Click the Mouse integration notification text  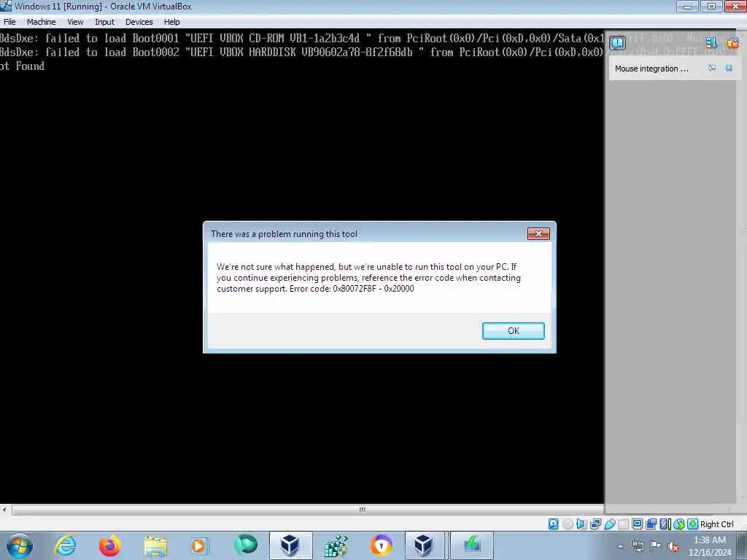(x=651, y=69)
